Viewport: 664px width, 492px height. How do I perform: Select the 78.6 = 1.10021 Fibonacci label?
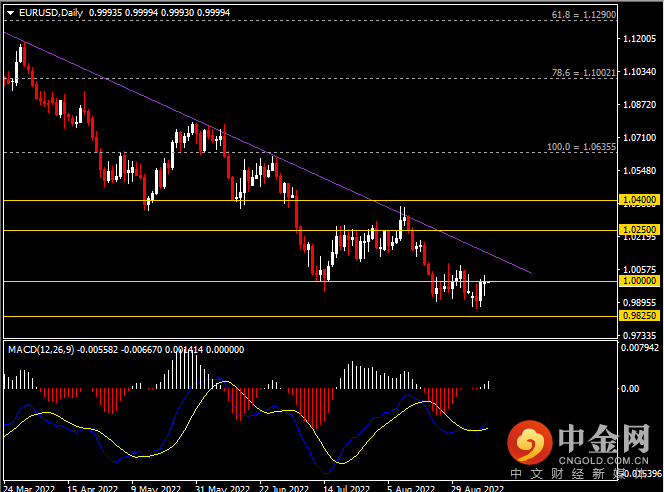click(x=583, y=73)
